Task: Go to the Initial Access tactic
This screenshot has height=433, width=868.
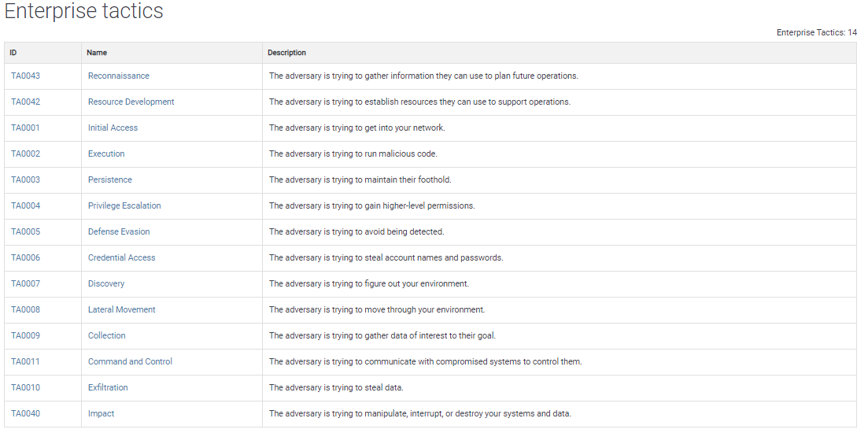Action: (113, 128)
